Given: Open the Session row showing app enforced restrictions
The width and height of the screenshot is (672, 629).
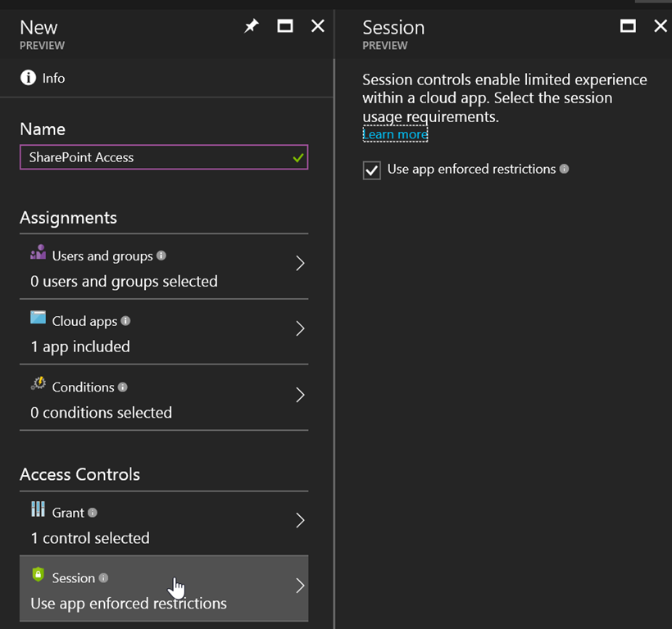Looking at the screenshot, I should [x=164, y=589].
